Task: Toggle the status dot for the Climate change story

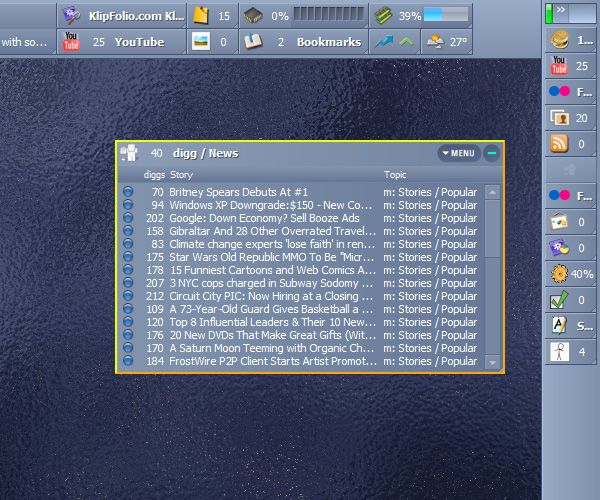Action: point(128,243)
